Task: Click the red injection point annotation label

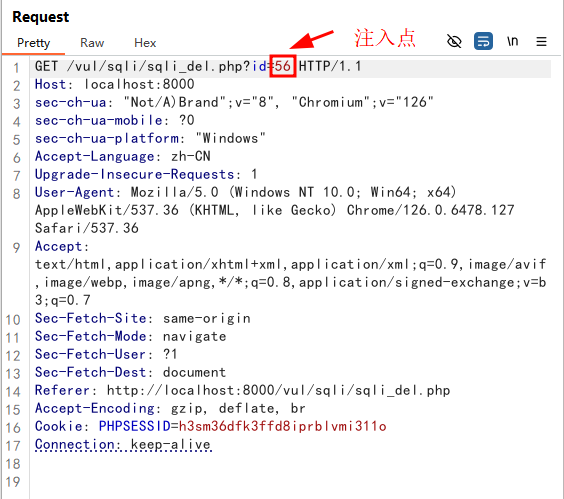Action: [x=385, y=38]
